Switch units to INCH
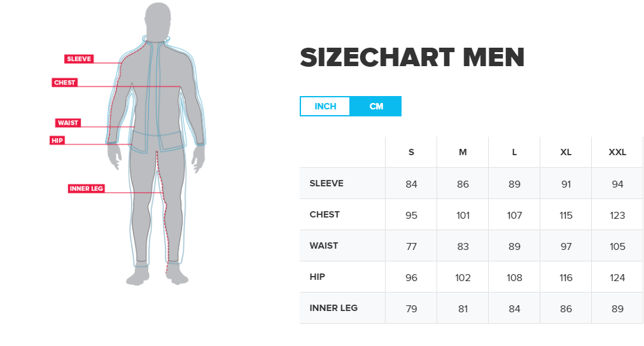 (x=325, y=106)
